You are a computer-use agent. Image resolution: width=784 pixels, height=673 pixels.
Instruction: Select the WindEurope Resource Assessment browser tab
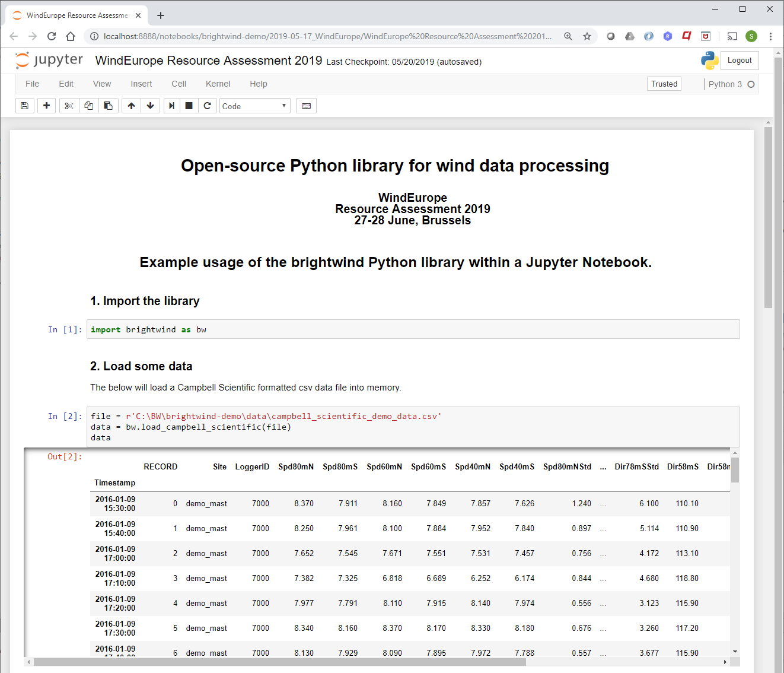point(77,15)
